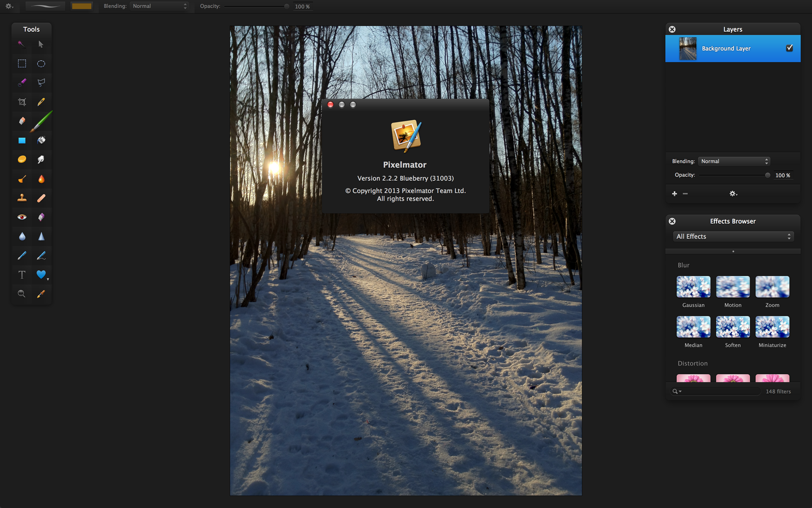Select the Elliptical Marquee tool
Viewport: 812px width, 508px height.
pyautogui.click(x=41, y=64)
